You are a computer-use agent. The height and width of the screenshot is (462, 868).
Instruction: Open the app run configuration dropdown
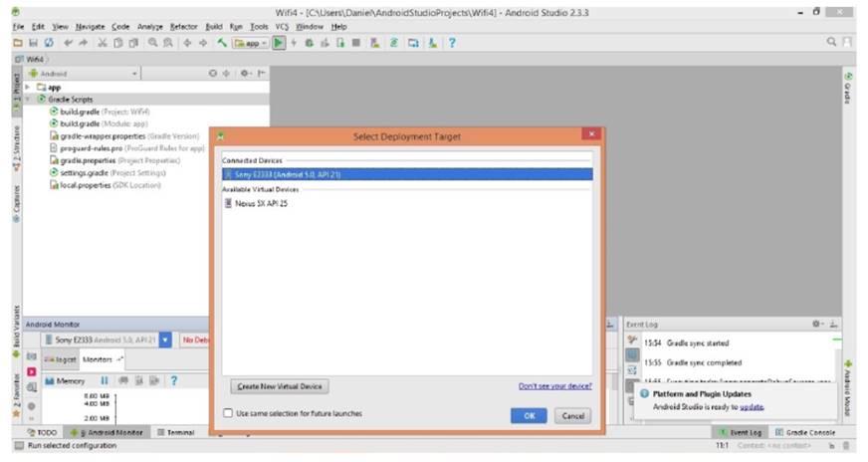click(x=250, y=43)
